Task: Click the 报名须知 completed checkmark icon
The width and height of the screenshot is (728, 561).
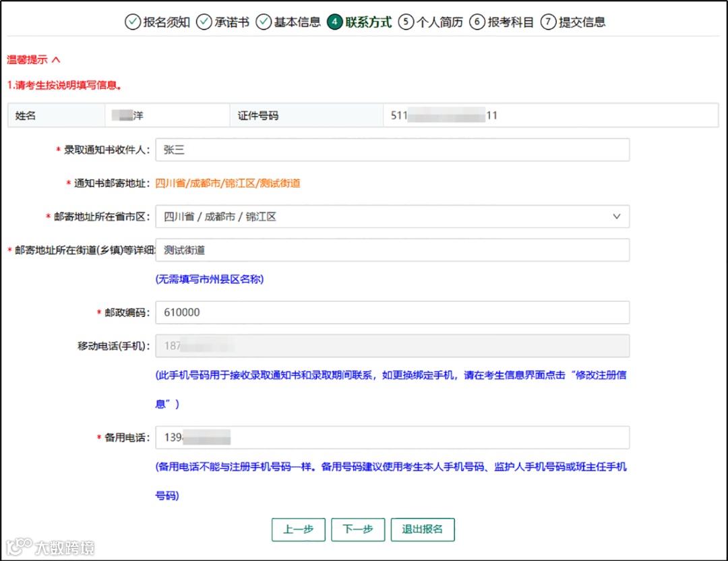Action: click(132, 22)
